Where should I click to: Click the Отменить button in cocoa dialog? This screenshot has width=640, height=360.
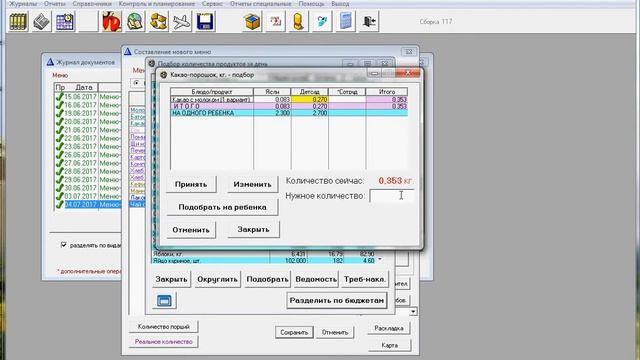(191, 230)
